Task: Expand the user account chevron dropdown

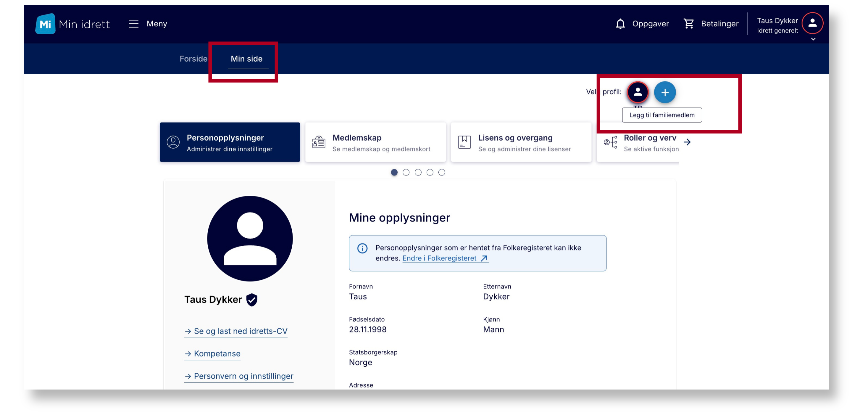Action: click(x=813, y=39)
